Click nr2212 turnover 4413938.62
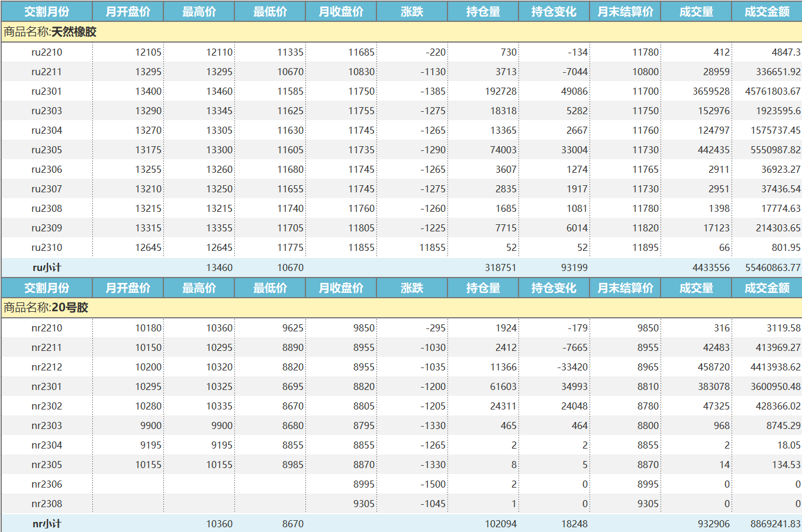This screenshot has height=532, width=802. click(775, 367)
